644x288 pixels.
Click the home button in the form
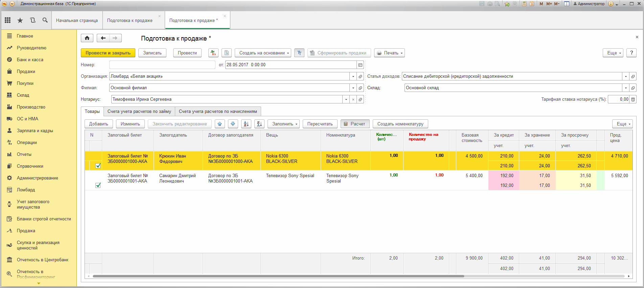pos(87,38)
